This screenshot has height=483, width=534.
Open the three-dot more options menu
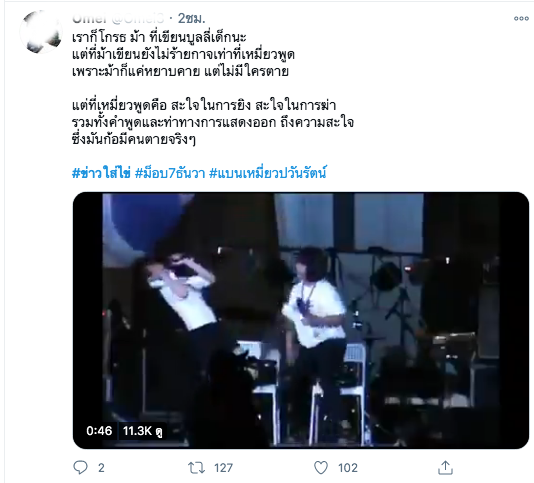(x=521, y=19)
